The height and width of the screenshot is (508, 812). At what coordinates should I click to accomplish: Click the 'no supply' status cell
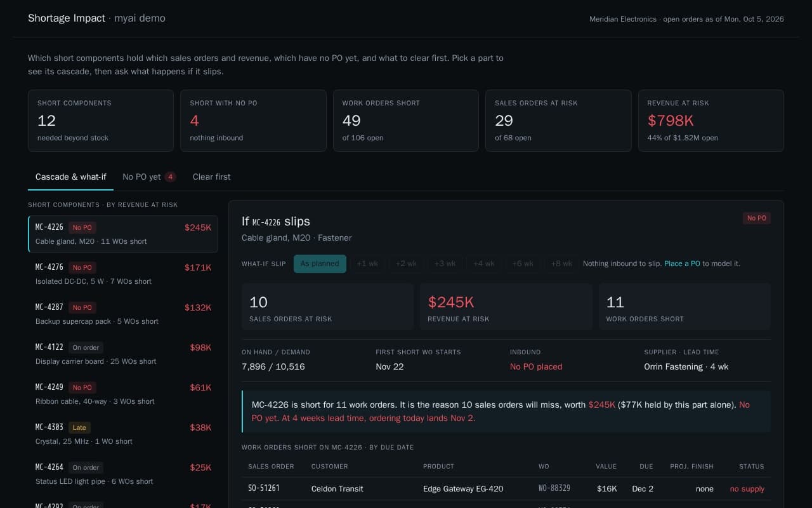coord(747,489)
